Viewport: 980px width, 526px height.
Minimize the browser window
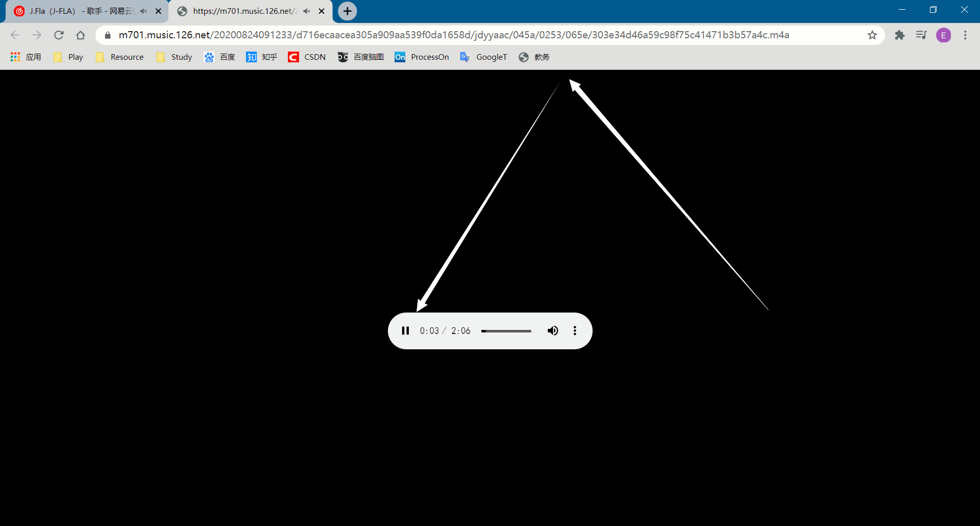click(x=902, y=10)
